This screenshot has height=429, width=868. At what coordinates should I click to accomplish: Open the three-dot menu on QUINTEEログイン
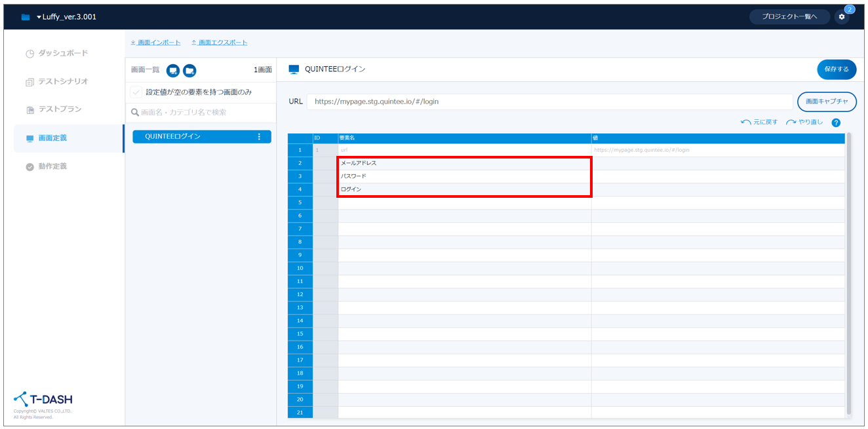pos(259,137)
